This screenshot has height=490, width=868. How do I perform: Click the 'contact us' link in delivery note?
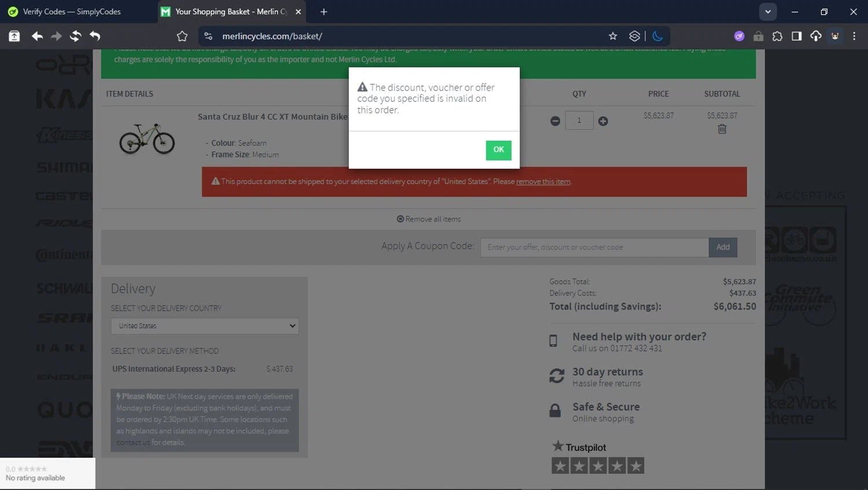point(133,443)
